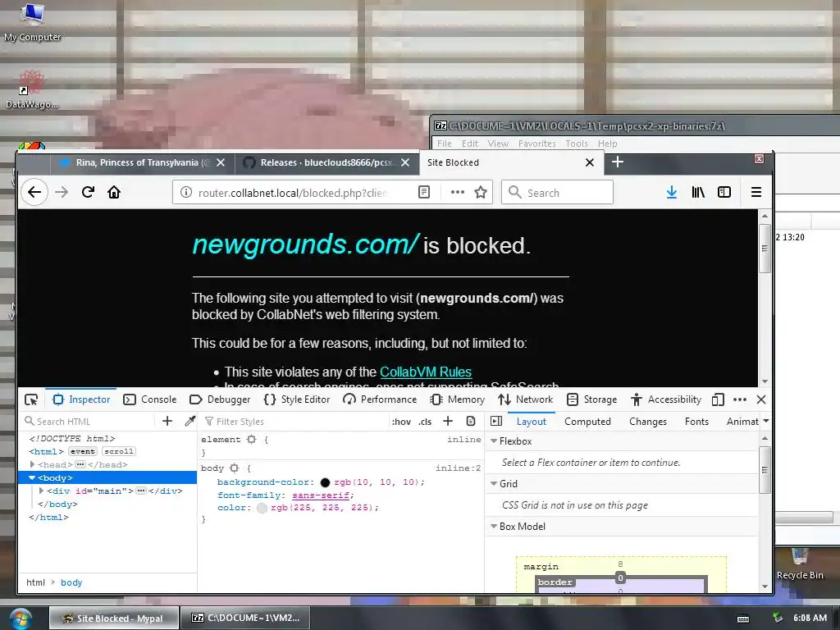Open a new browser tab
The height and width of the screenshot is (630, 840).
tap(617, 162)
